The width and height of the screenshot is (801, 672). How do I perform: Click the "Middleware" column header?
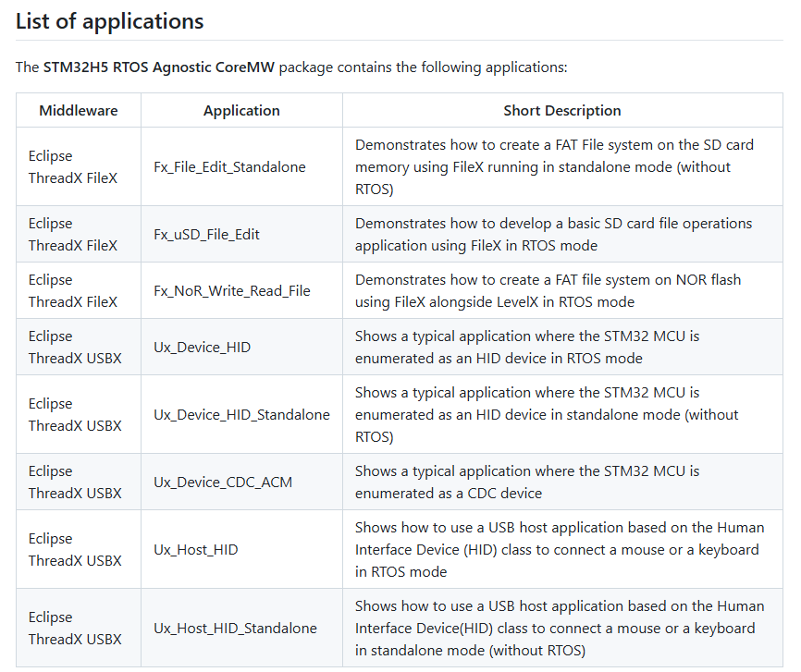(x=79, y=110)
